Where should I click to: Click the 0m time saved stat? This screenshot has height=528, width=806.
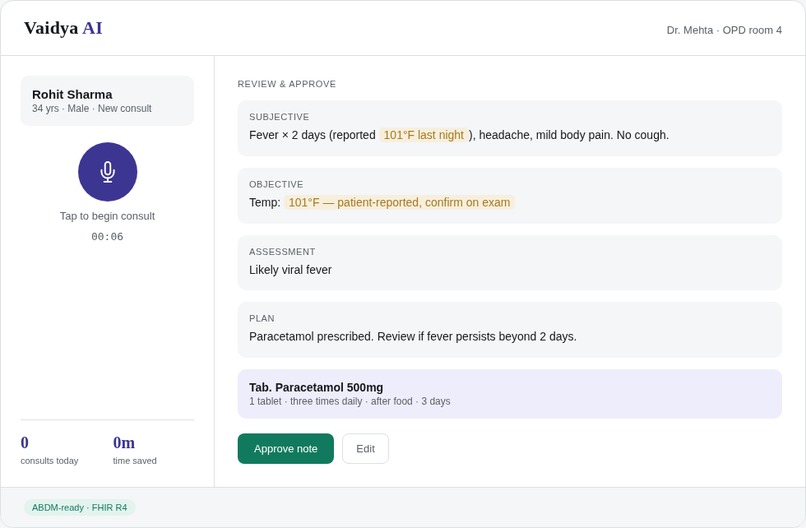pyautogui.click(x=135, y=450)
